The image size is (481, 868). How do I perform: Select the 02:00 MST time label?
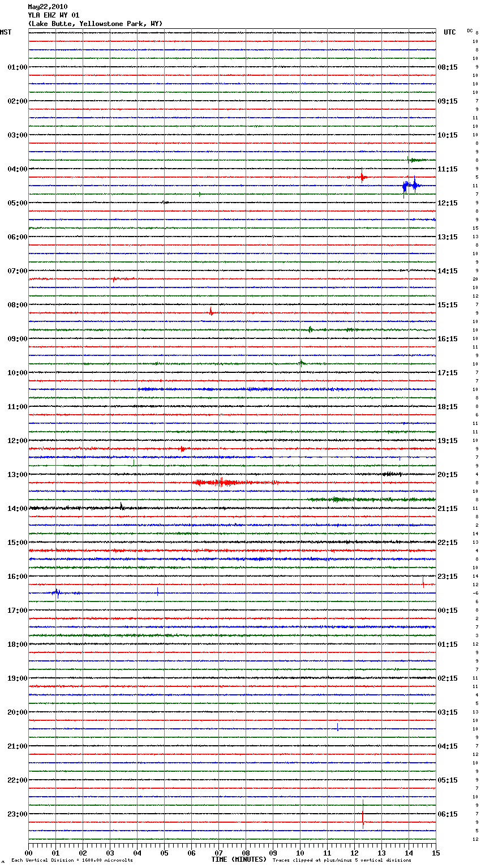point(18,101)
